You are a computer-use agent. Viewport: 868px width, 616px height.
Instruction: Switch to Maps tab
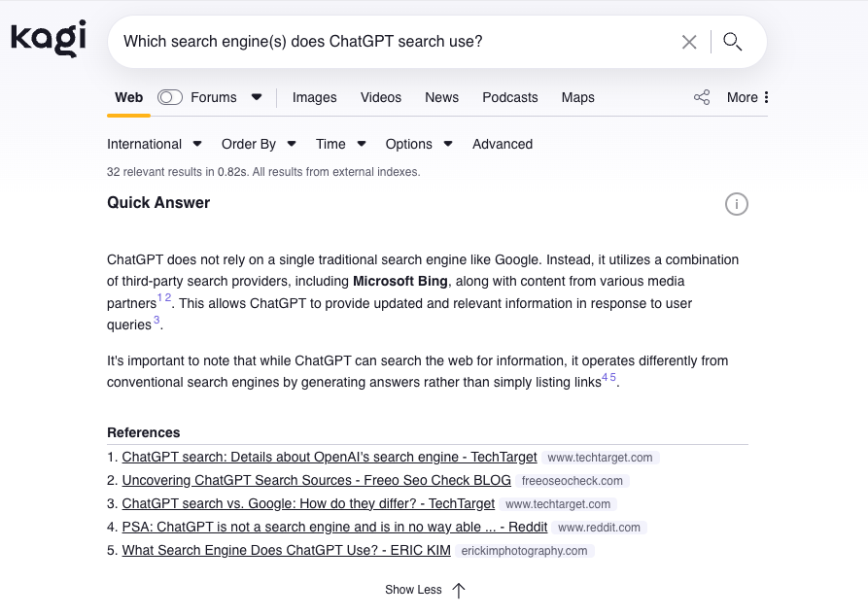pos(578,97)
